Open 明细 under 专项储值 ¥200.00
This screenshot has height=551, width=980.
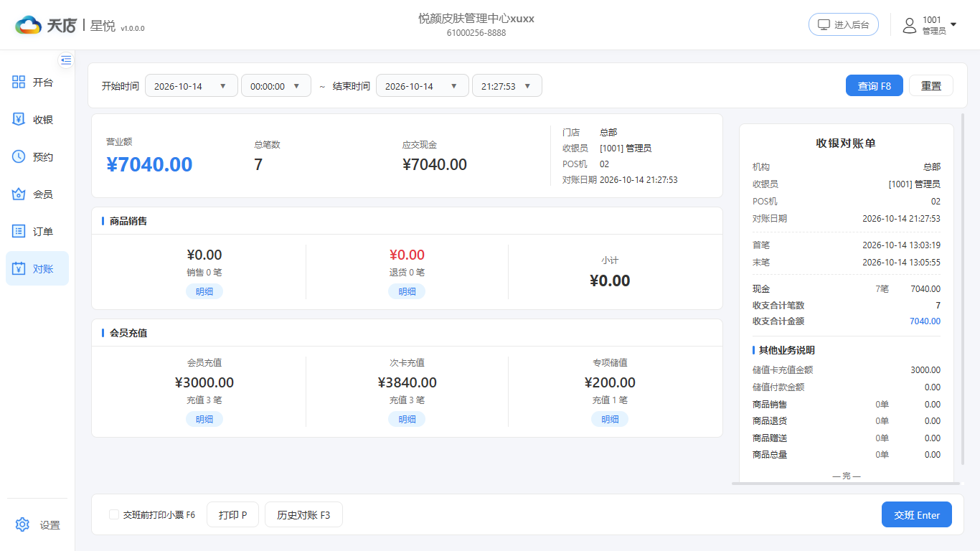(x=610, y=419)
